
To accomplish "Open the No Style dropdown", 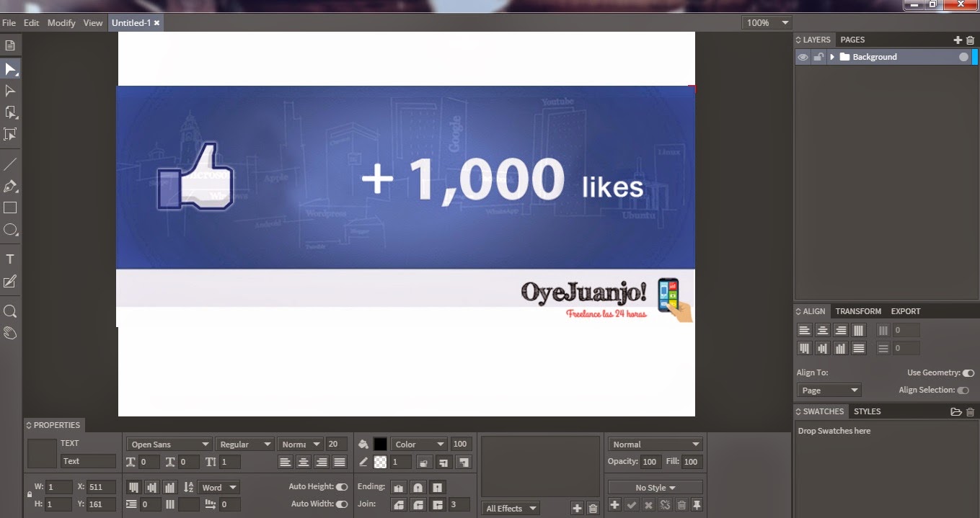I will [x=655, y=488].
